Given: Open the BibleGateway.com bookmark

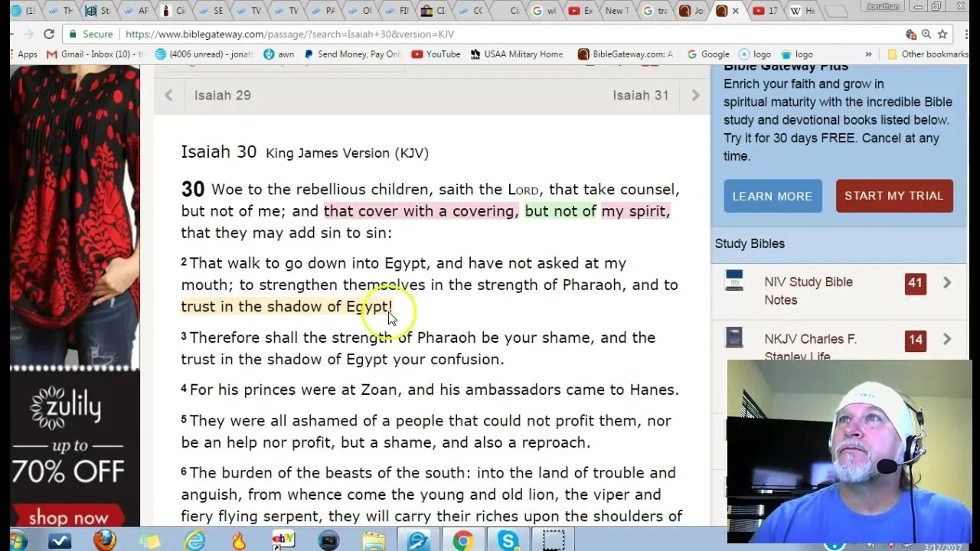Looking at the screenshot, I should (626, 54).
